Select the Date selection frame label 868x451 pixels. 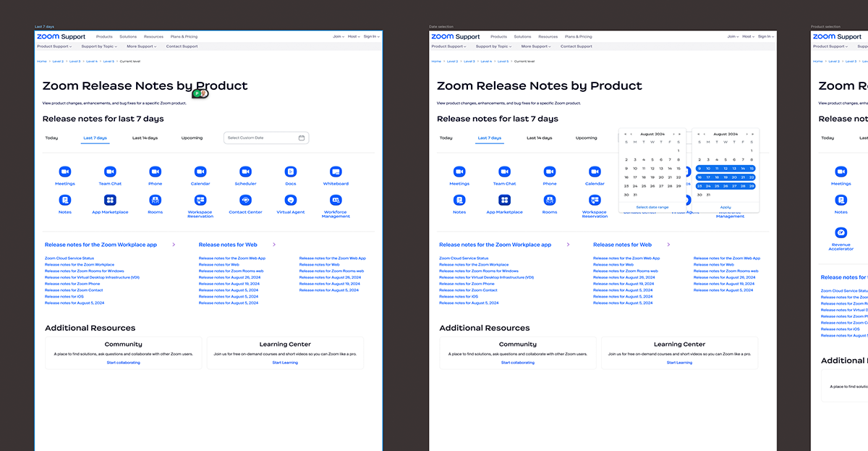click(x=442, y=26)
